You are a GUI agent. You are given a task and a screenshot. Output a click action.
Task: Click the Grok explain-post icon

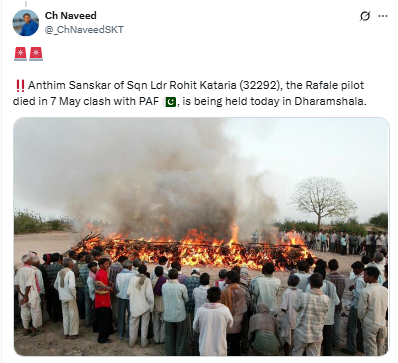point(365,16)
